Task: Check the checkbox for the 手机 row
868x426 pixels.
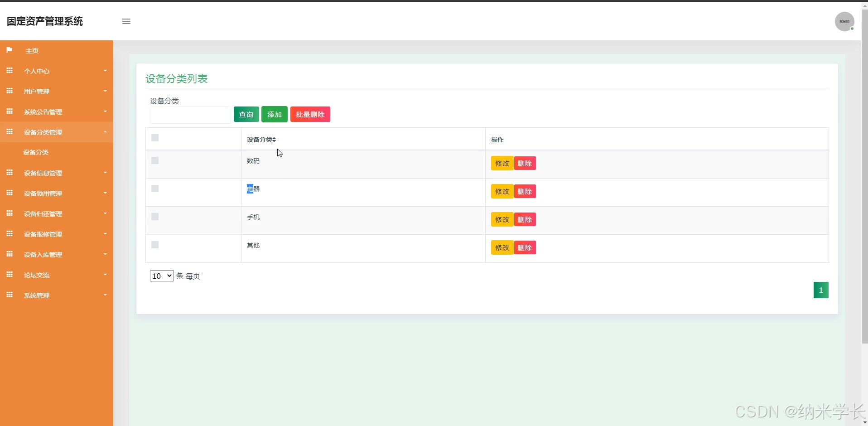Action: 155,217
